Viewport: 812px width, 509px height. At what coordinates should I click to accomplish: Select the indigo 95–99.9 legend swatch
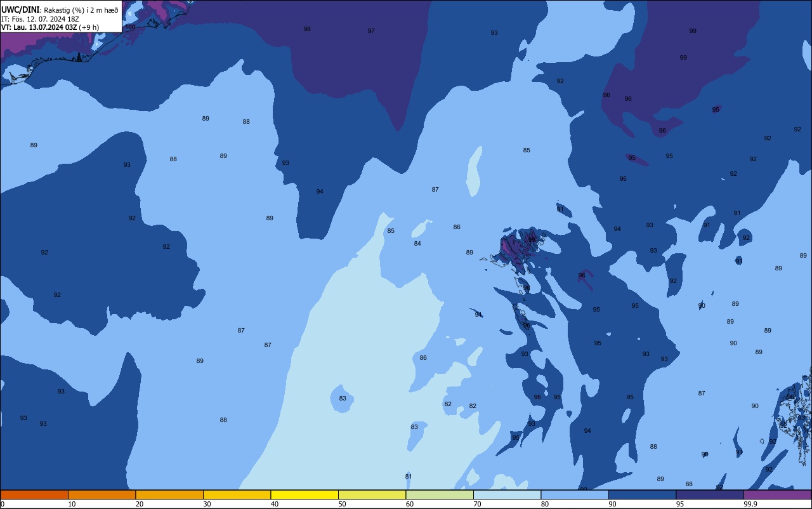tap(710, 494)
